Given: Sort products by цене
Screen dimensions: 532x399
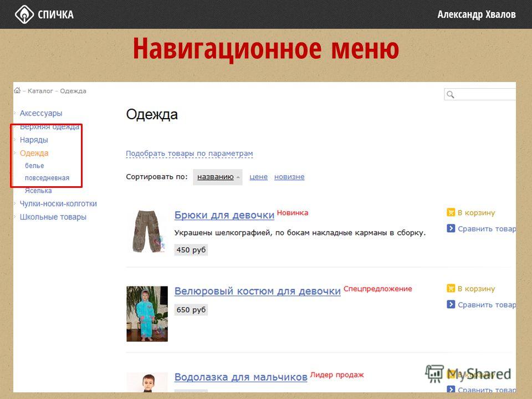Looking at the screenshot, I should 259,177.
